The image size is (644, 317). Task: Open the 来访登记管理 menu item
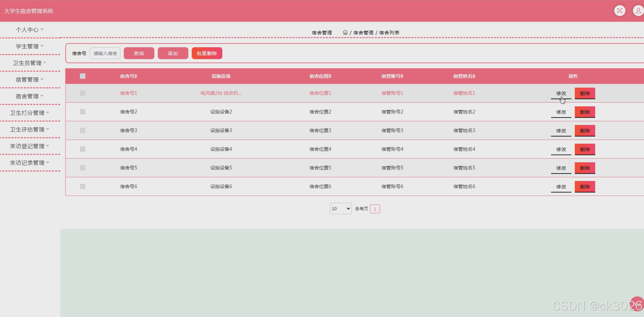29,146
